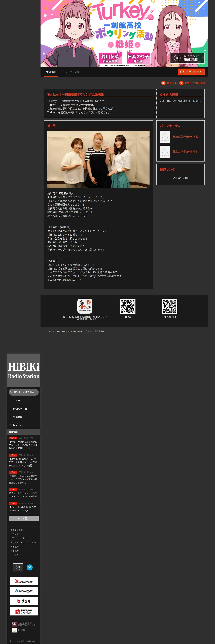
Task: Click the chevron next to お知らせ一覧
Action: [x=10, y=409]
